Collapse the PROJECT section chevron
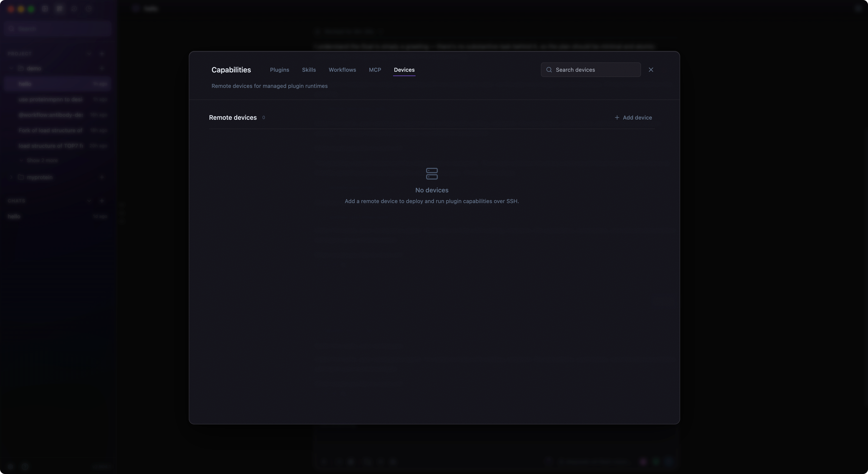 (89, 54)
